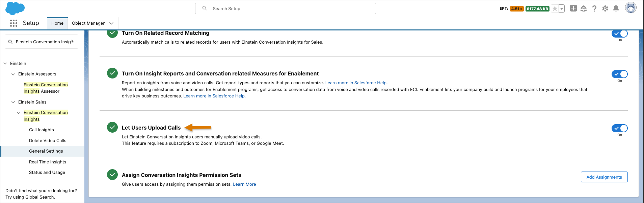This screenshot has height=203, width=644.
Task: Toggle off Insight Reports for Enablement
Action: point(619,74)
